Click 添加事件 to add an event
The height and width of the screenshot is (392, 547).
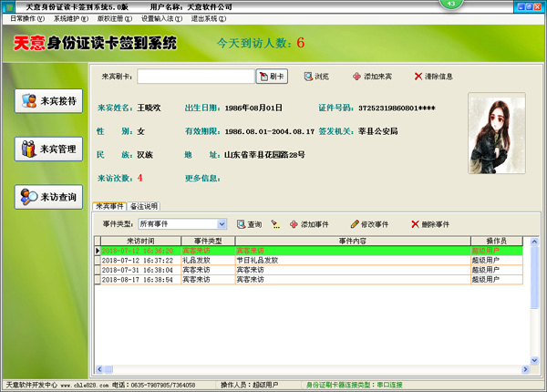pos(309,223)
